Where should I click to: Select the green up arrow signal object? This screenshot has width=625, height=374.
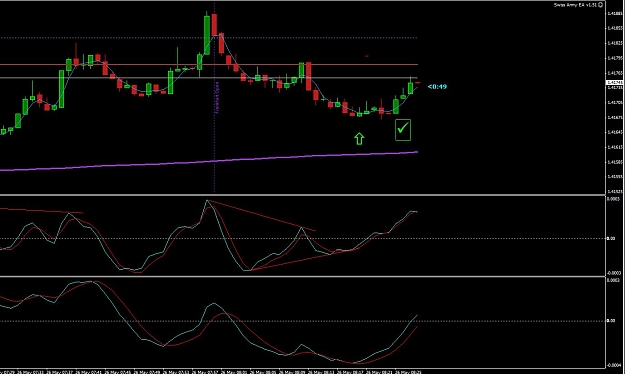tap(359, 139)
